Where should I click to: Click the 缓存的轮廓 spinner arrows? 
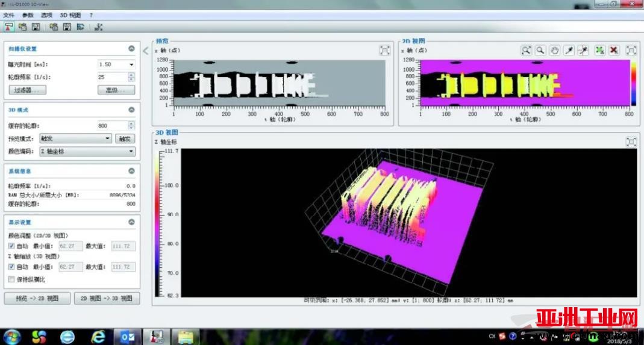131,126
